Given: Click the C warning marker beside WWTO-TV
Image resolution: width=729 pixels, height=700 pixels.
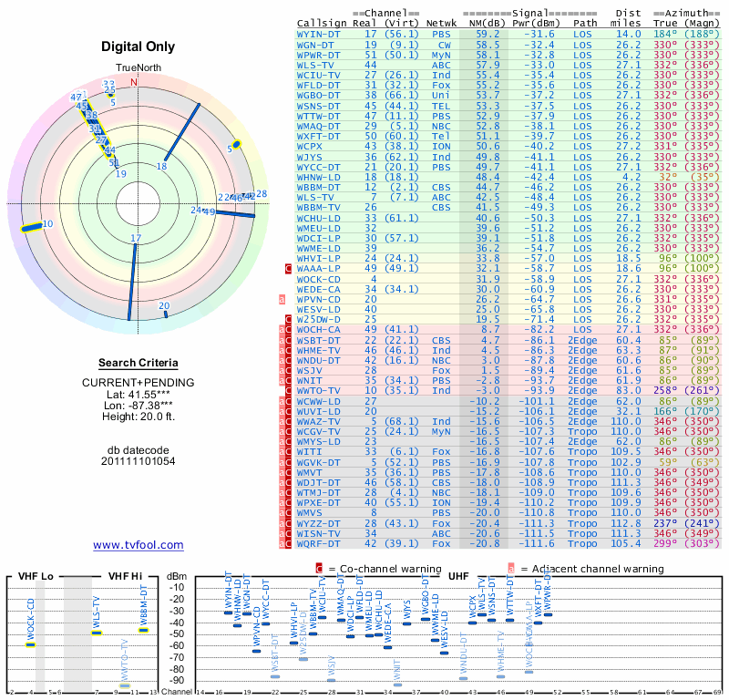Looking at the screenshot, I should [288, 391].
